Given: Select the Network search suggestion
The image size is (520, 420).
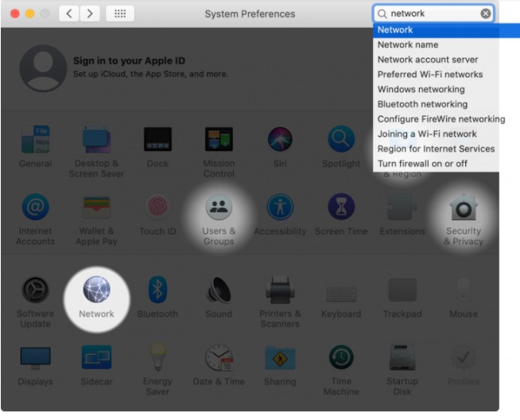Looking at the screenshot, I should (446, 30).
